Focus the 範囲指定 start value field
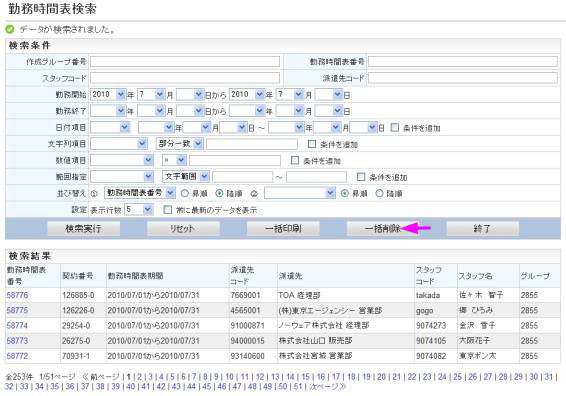Viewport: 566px width, 396px height. coord(243,177)
